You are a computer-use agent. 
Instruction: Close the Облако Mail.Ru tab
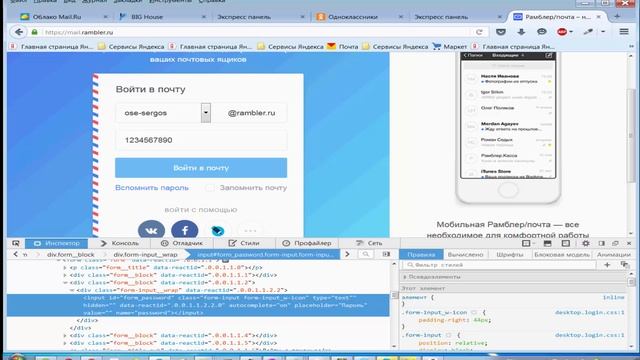[x=105, y=17]
